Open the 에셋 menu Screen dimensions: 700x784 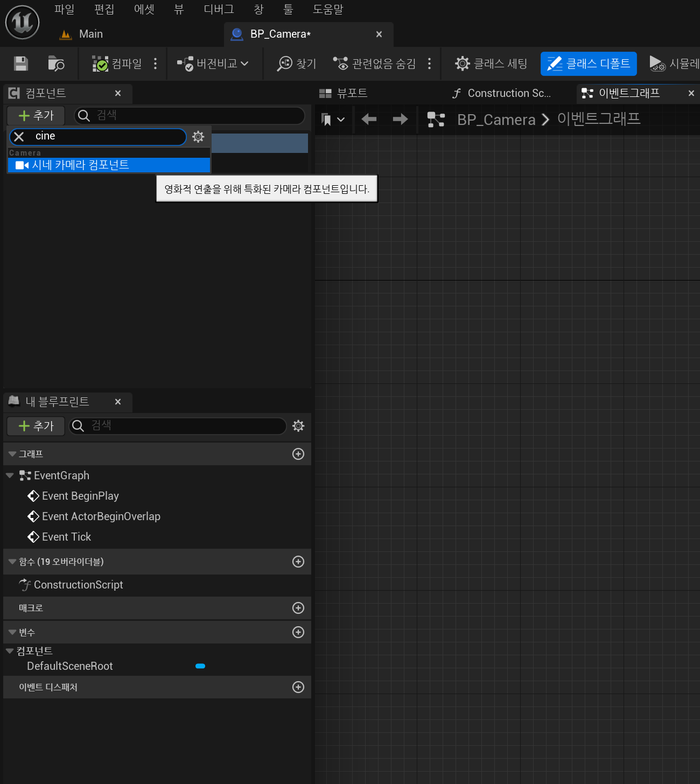coord(144,9)
